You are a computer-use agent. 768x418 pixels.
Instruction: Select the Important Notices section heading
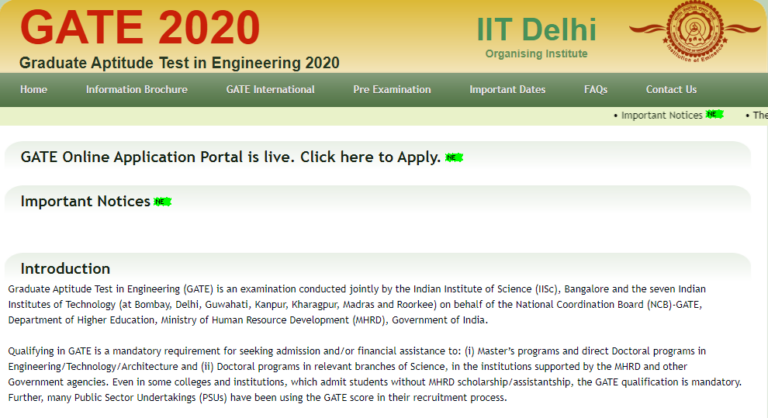(x=85, y=201)
